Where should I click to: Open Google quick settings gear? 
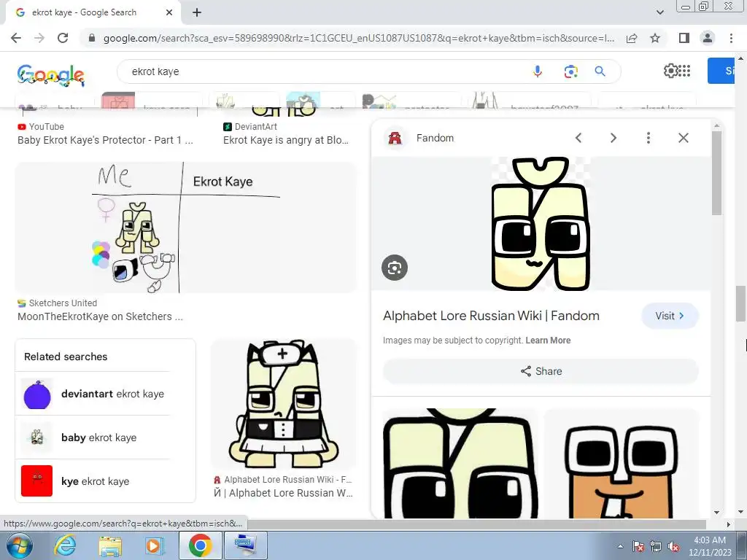point(670,71)
